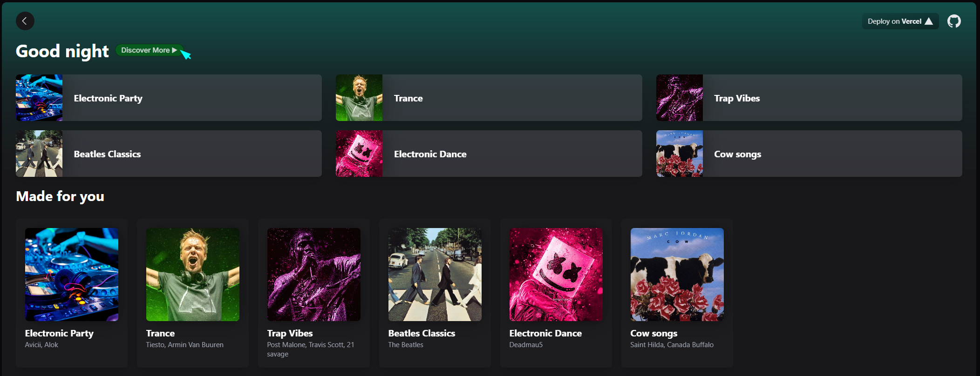Screen dimensions: 980x376
Task: Click the Avicii, Alok artist subtitle
Action: (41, 345)
